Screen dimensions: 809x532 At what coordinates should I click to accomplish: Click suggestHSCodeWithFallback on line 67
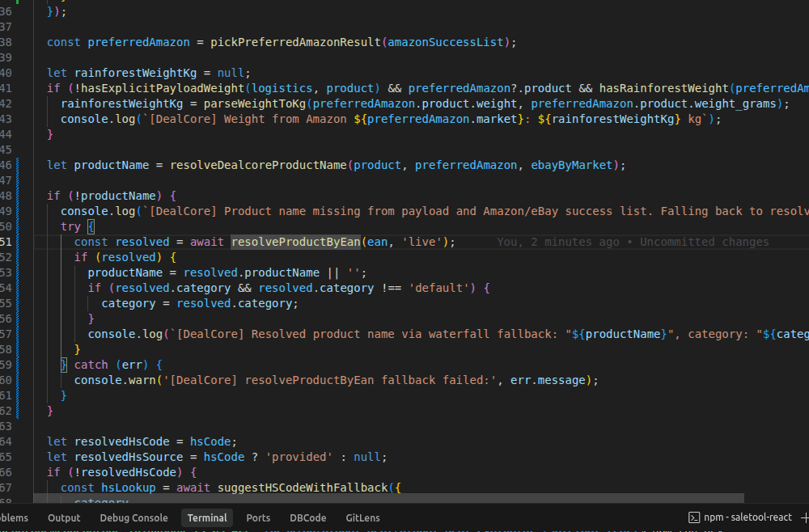coord(303,488)
